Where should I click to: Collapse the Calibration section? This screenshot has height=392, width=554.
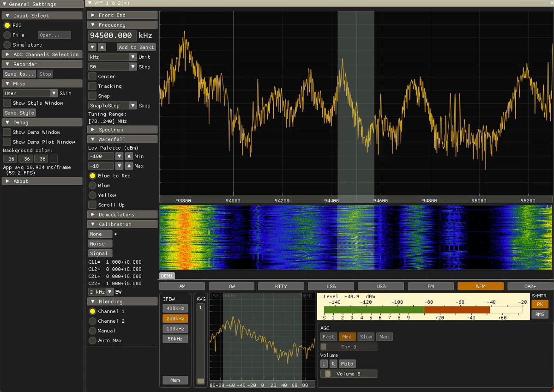(x=122, y=224)
